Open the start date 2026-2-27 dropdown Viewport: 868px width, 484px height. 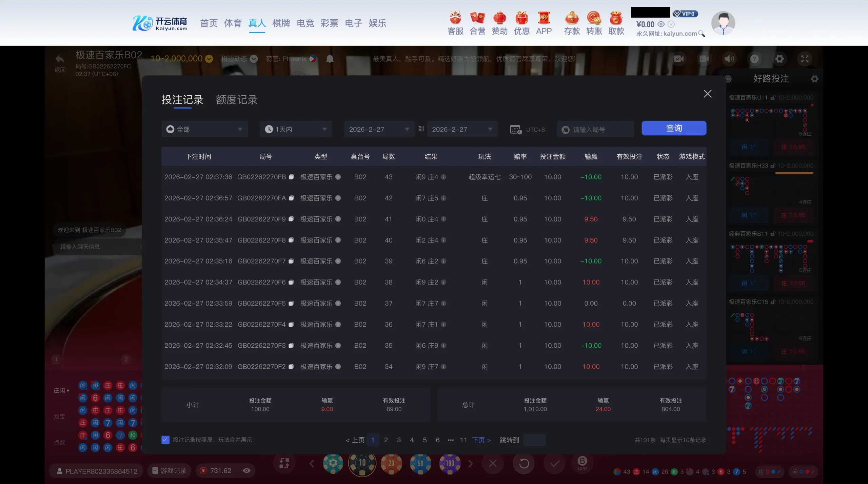click(x=379, y=129)
